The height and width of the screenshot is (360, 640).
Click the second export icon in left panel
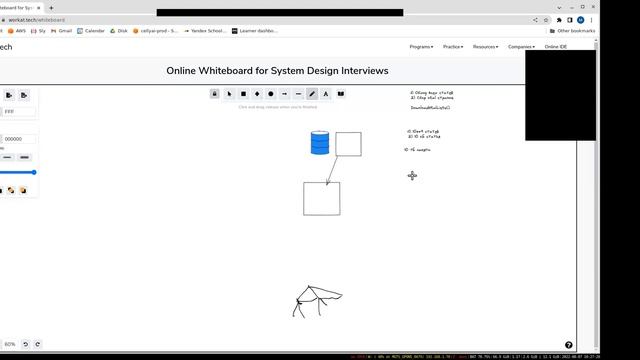pos(24,95)
